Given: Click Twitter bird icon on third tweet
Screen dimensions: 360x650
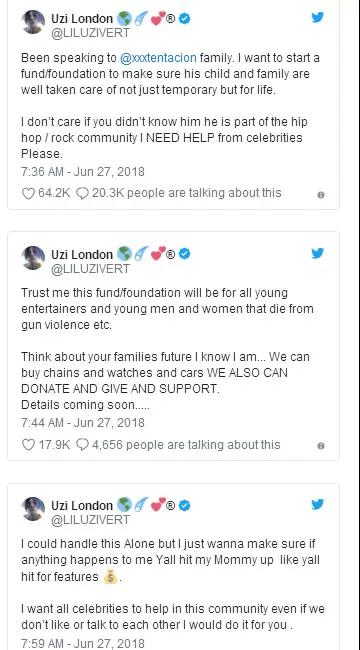Looking at the screenshot, I should [x=317, y=504].
